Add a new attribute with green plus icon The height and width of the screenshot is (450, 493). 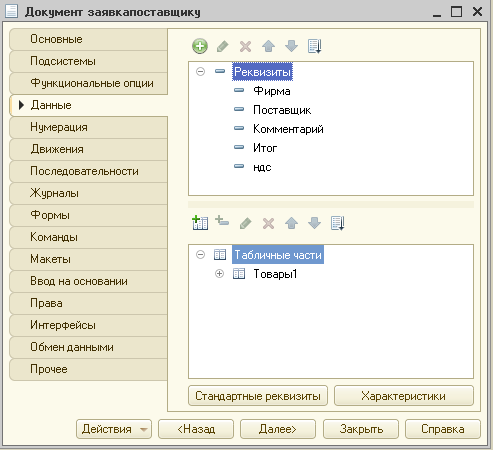pos(200,46)
